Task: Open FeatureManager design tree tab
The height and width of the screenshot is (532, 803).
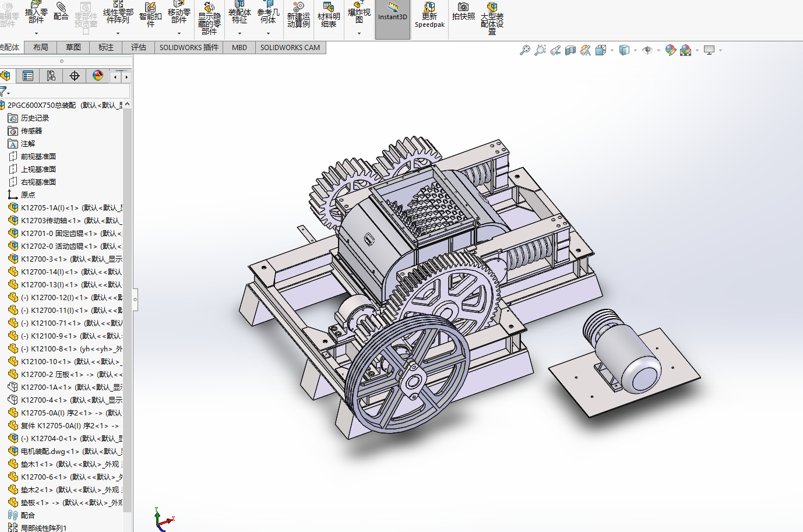Action: (6, 76)
